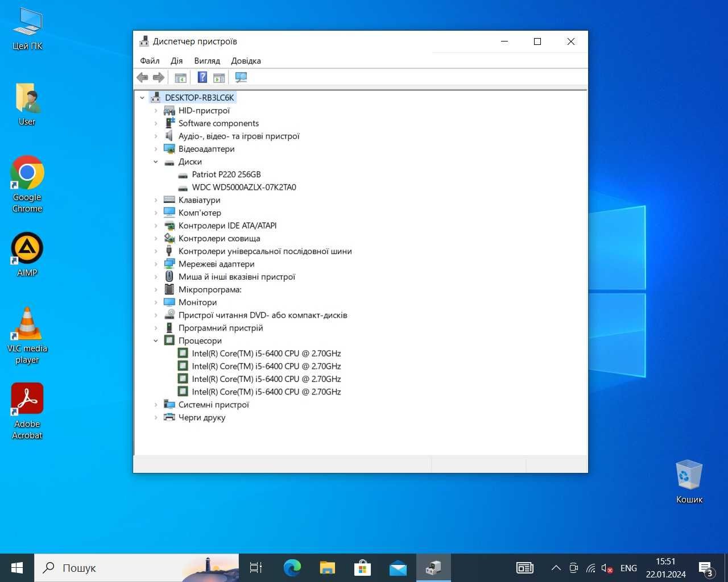Click the Черги друку printer icon

(169, 418)
